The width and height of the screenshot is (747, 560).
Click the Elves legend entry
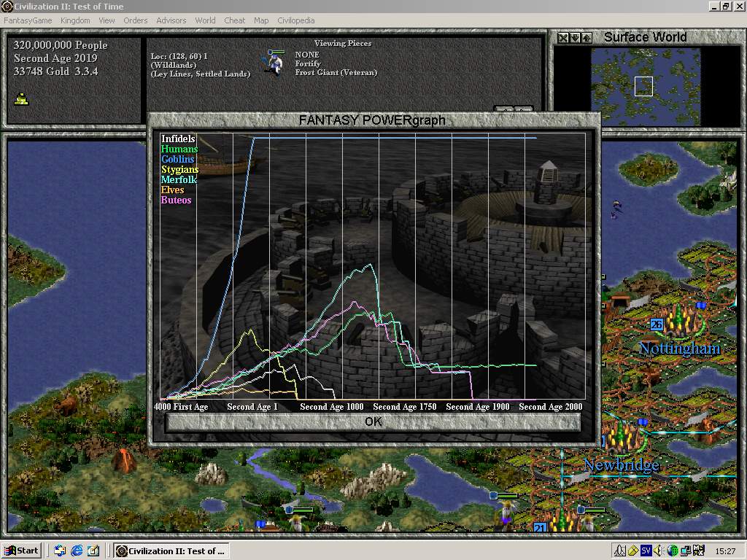click(172, 190)
